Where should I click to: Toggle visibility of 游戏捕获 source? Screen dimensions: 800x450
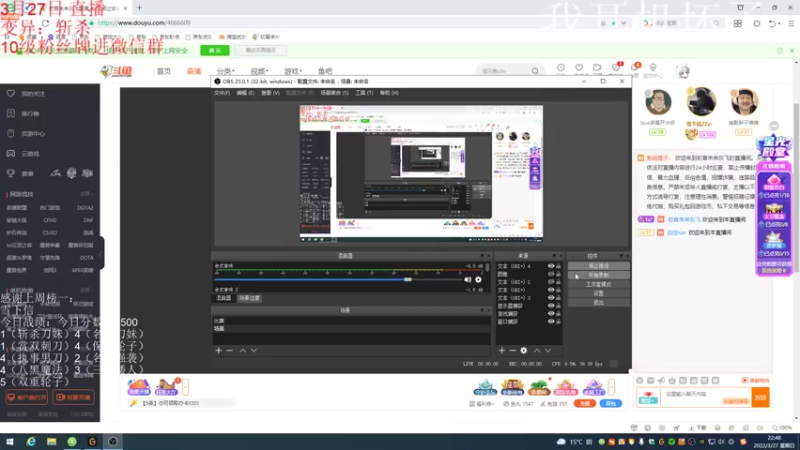(551, 314)
